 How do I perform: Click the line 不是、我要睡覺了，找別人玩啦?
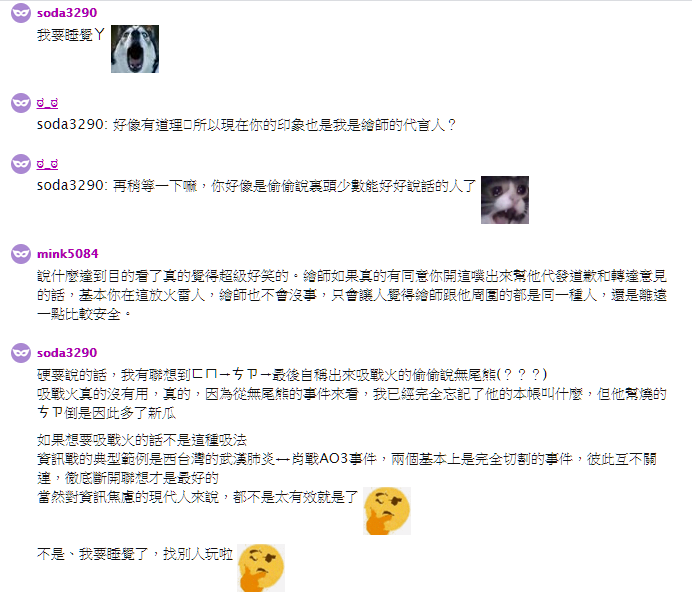click(x=135, y=554)
